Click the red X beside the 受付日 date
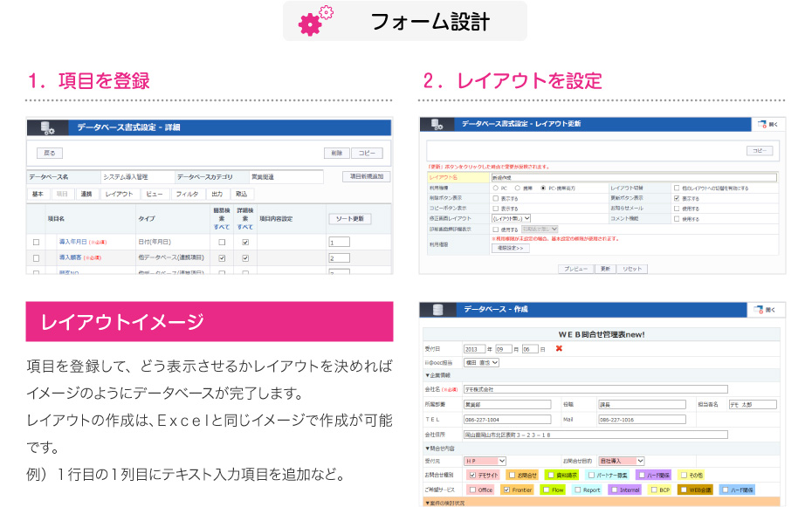Viewport: 812px width, 507px height. (559, 349)
